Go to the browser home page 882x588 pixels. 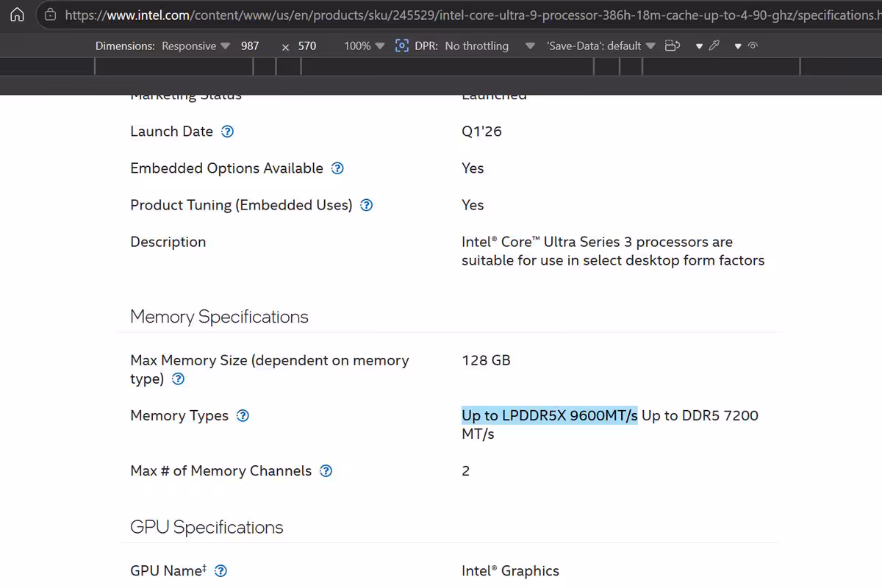(x=17, y=15)
